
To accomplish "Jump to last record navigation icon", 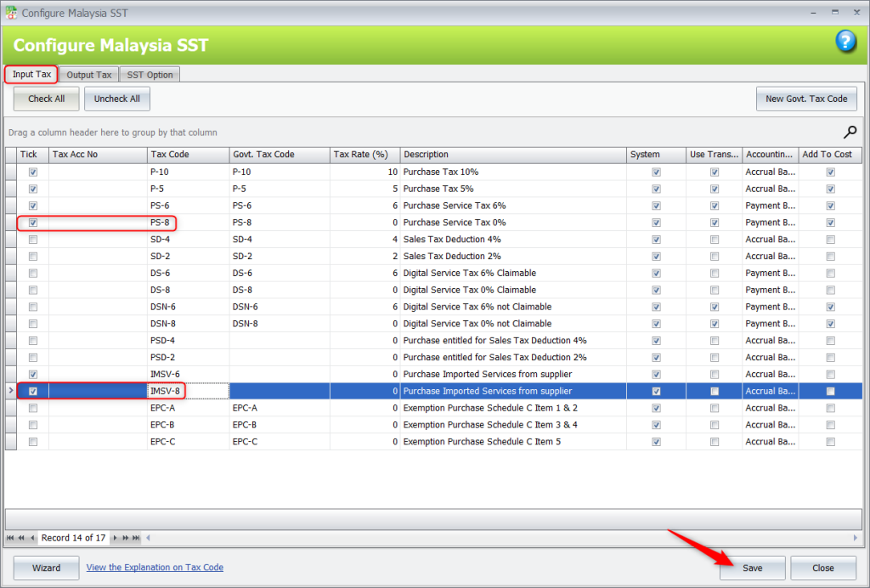I will pyautogui.click(x=135, y=538).
